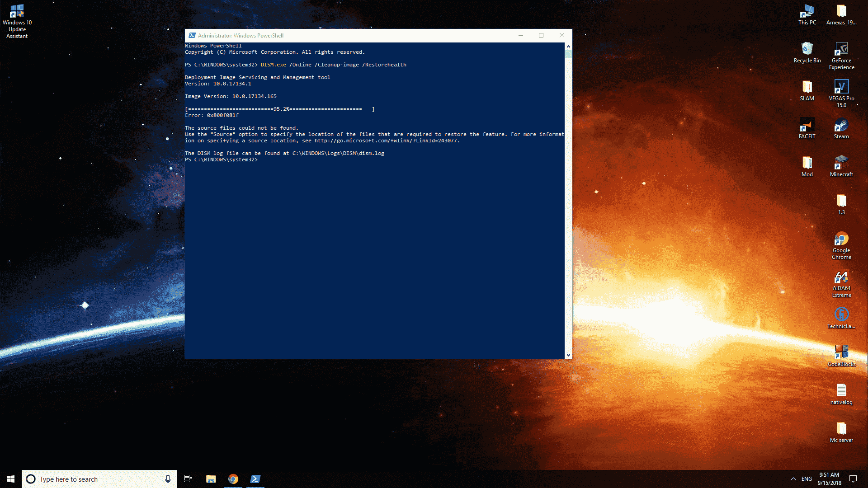Image resolution: width=868 pixels, height=488 pixels.
Task: Open the Mc server folder
Action: (841, 432)
